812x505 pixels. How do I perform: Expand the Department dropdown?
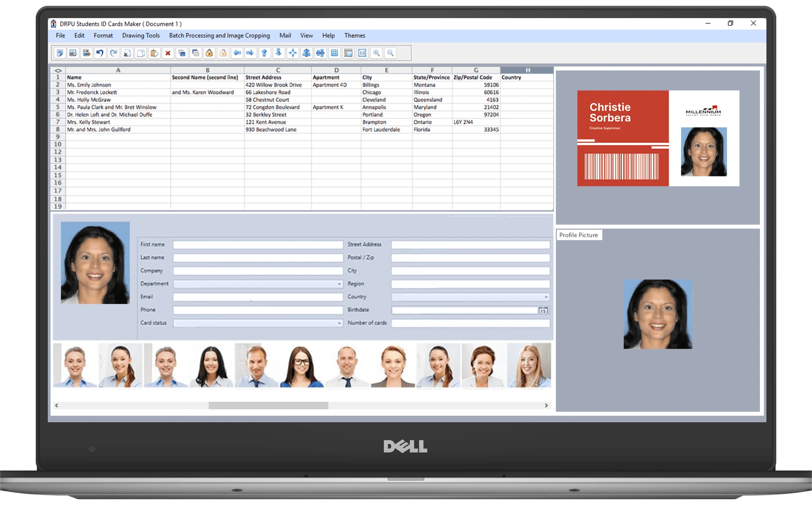(x=339, y=284)
